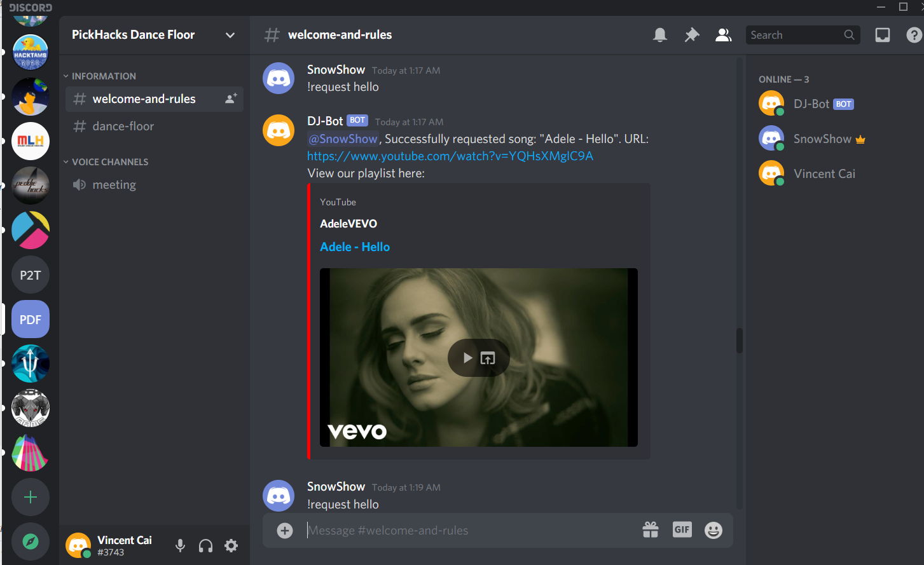Click Vincent Cai avatar in user panel

point(78,545)
